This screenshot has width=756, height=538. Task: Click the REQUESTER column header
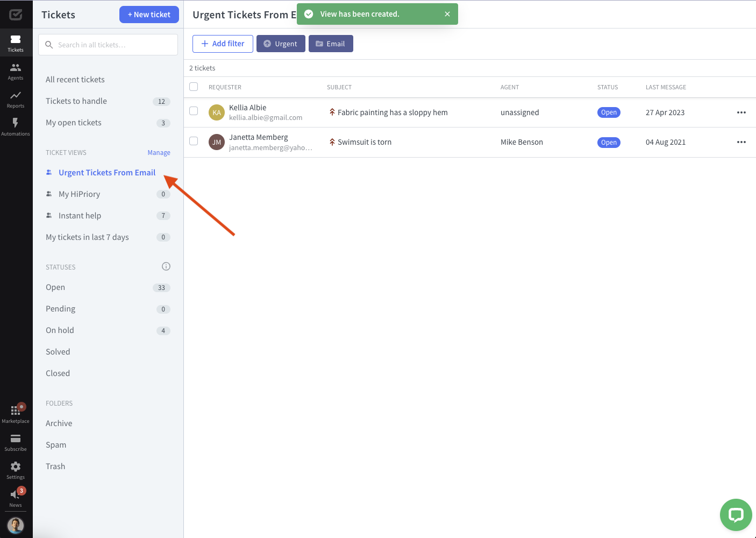point(225,87)
